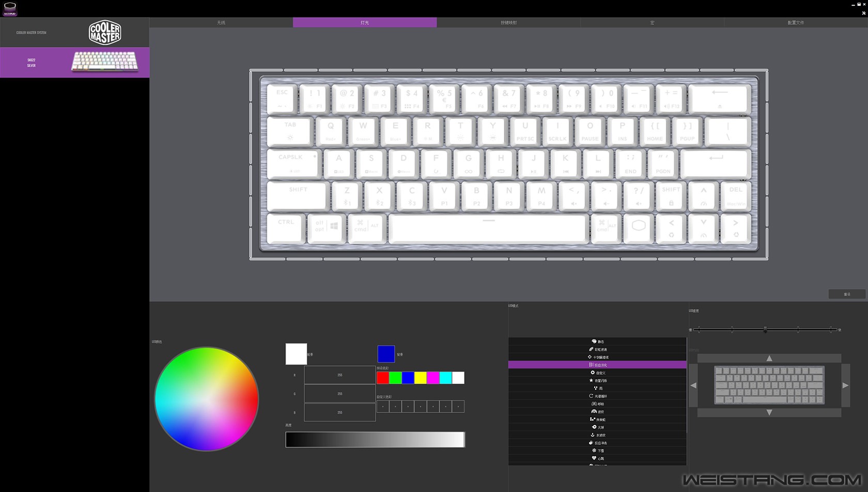Select the ripple arc LED mode
Image resolution: width=868 pixels, height=492 pixels.
pyautogui.click(x=597, y=411)
